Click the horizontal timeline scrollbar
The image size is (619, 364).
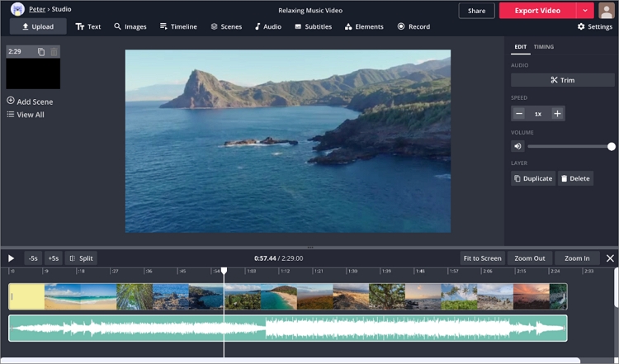291,361
